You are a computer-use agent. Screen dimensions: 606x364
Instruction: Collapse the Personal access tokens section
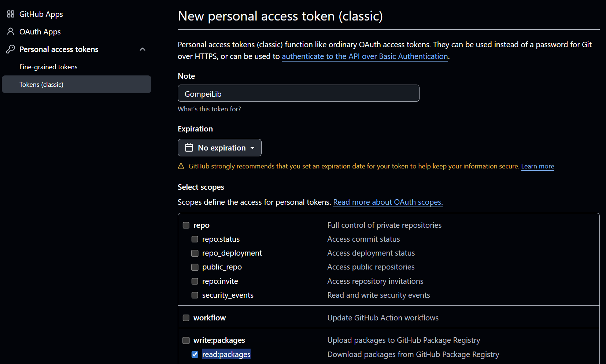click(x=143, y=49)
